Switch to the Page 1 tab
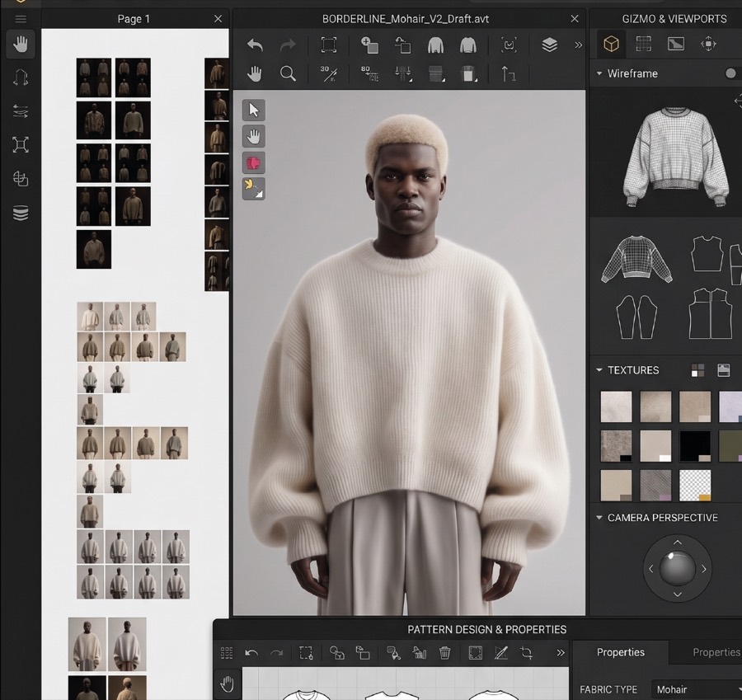 (x=134, y=19)
